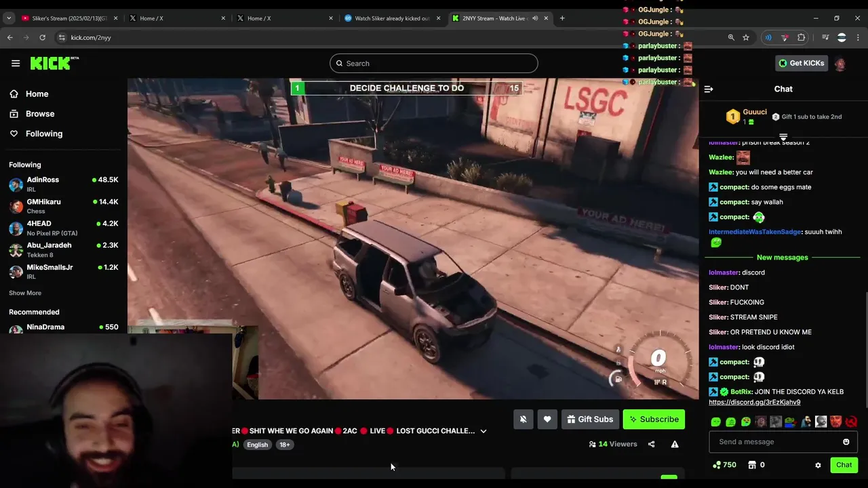Click the poll's option 1 green badge

click(296, 88)
